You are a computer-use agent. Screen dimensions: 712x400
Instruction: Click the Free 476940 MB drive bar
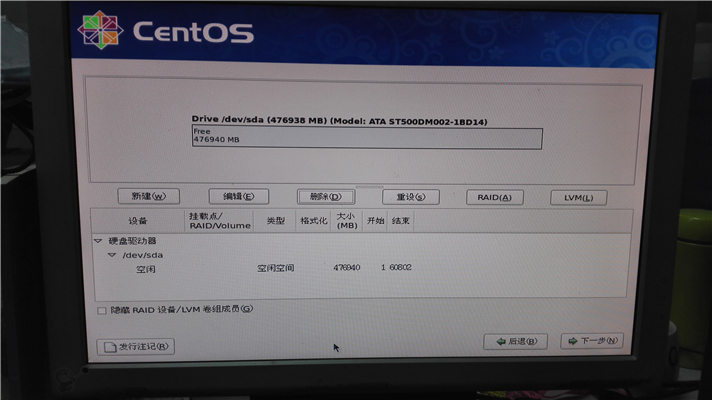[x=367, y=138]
